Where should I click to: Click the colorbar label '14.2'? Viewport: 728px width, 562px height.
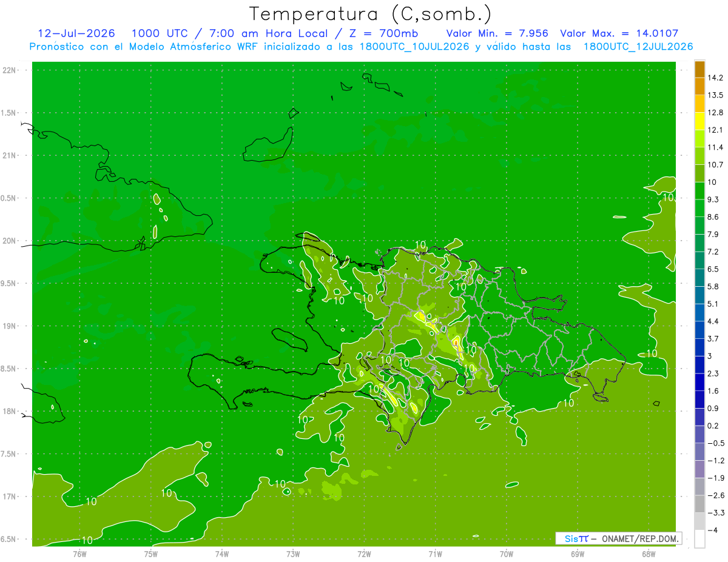click(x=715, y=78)
